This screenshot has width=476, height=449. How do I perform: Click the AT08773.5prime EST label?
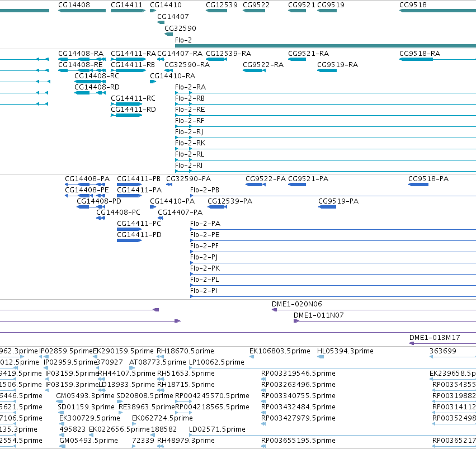158,362
